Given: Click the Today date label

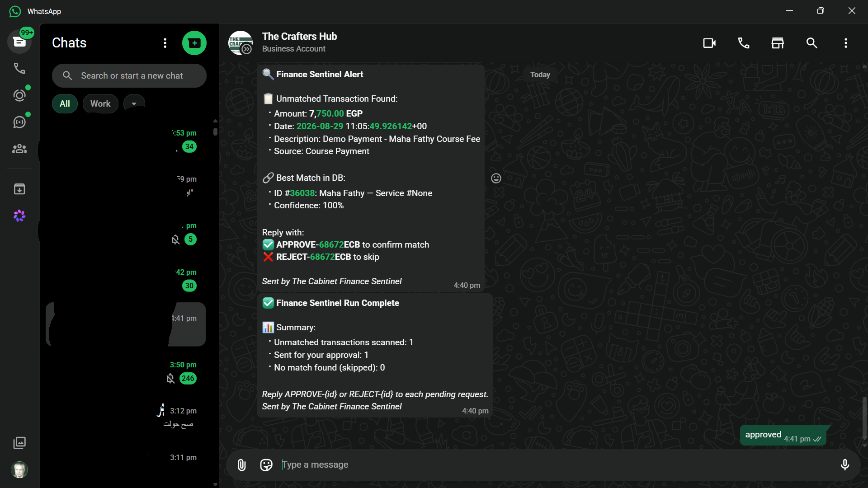Looking at the screenshot, I should pyautogui.click(x=540, y=75).
